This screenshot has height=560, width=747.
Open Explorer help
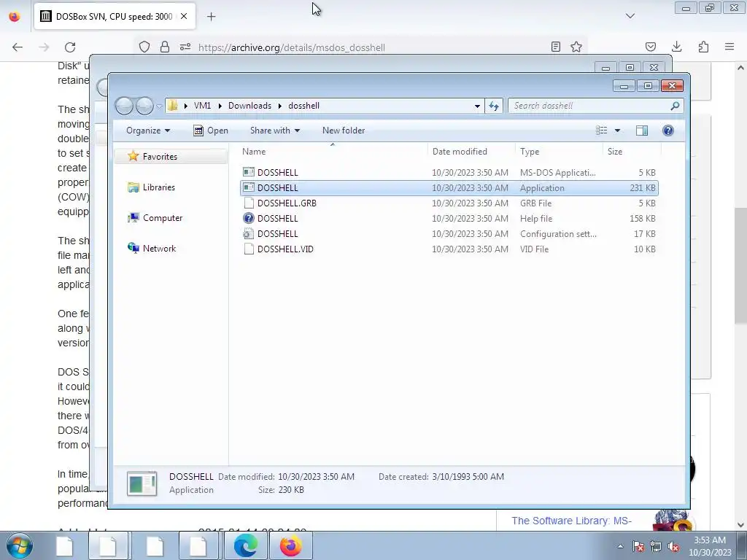pos(668,131)
